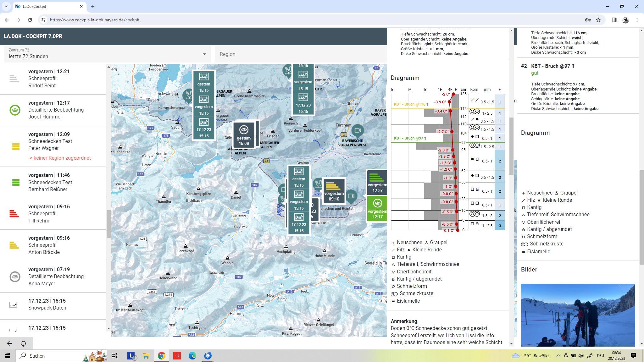The width and height of the screenshot is (644, 362).
Task: Show hidden system tray icons
Action: tap(558, 356)
